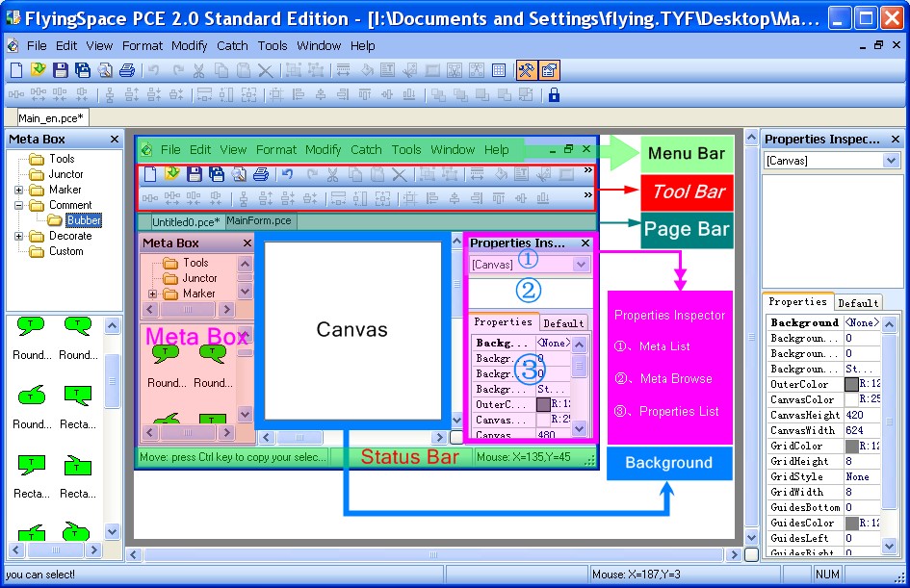Viewport: 910px width, 588px height.
Task: Click the NUM indicator in the status bar
Action: point(827,575)
